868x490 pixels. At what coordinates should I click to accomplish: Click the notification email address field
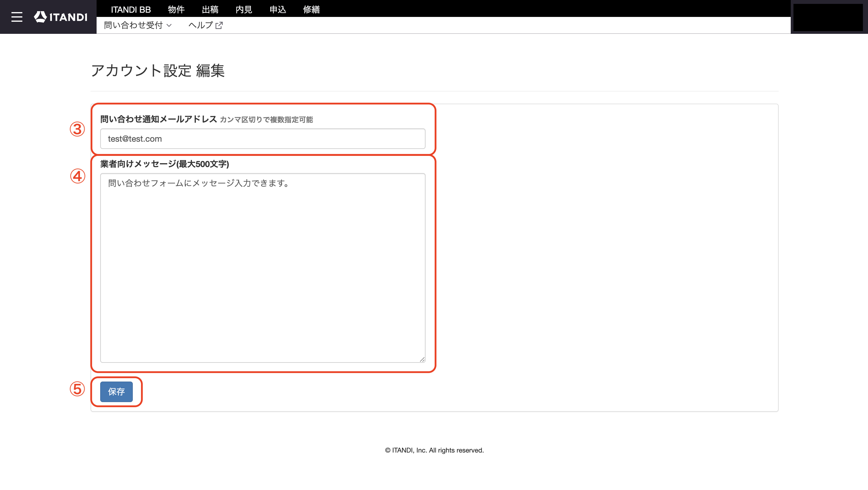pyautogui.click(x=263, y=139)
